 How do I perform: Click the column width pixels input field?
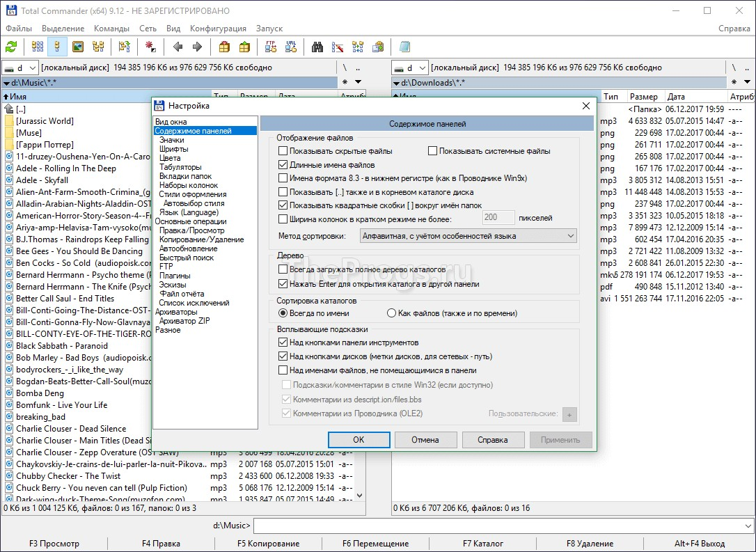click(x=498, y=218)
